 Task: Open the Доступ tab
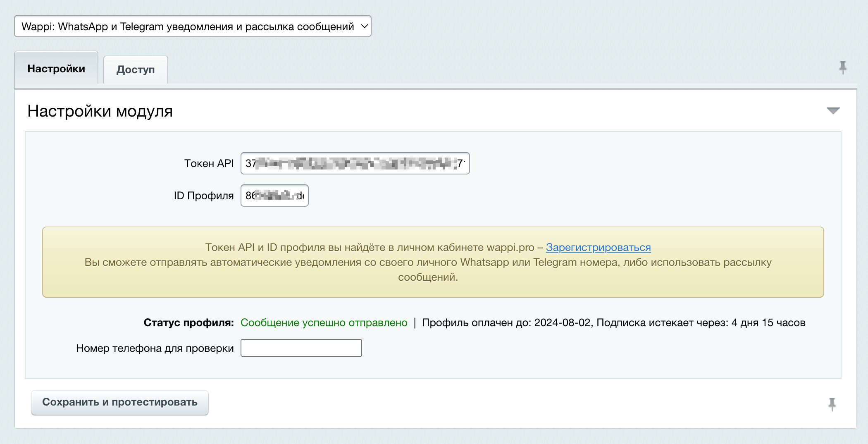[136, 69]
